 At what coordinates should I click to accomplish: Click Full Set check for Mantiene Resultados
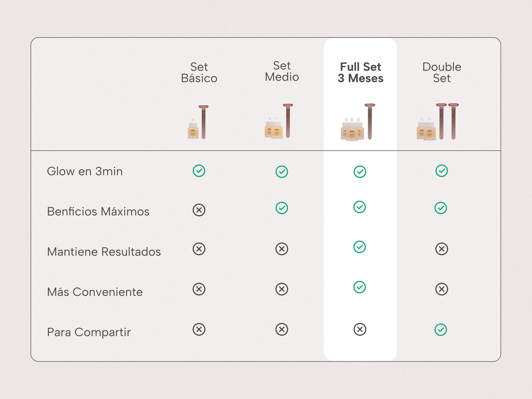359,247
